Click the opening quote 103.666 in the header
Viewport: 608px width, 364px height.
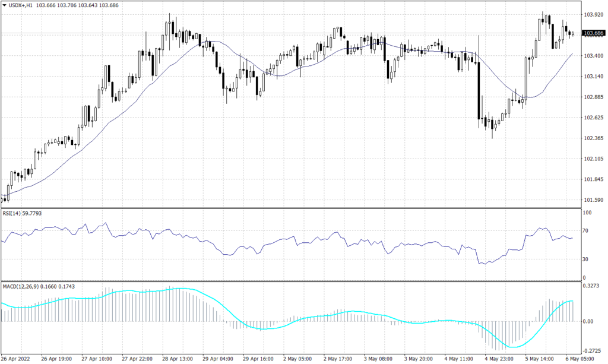(46, 5)
